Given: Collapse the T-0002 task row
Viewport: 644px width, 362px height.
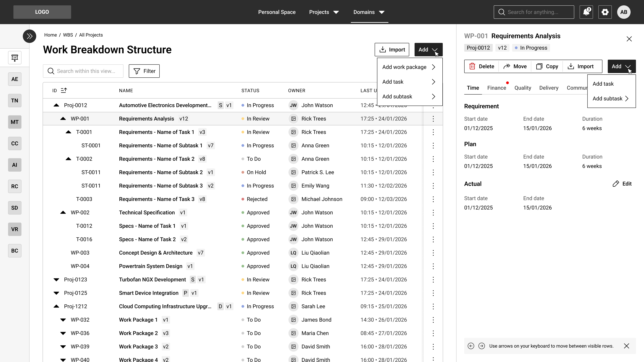Looking at the screenshot, I should tap(68, 159).
